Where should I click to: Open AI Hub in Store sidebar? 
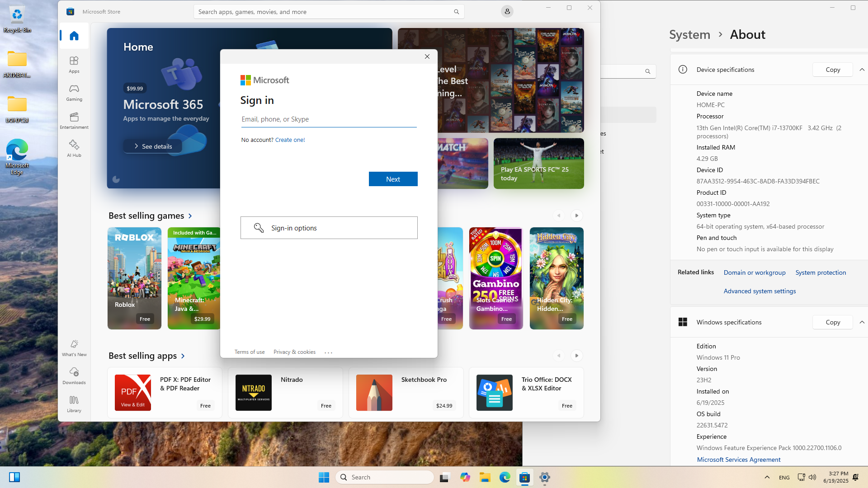click(74, 148)
